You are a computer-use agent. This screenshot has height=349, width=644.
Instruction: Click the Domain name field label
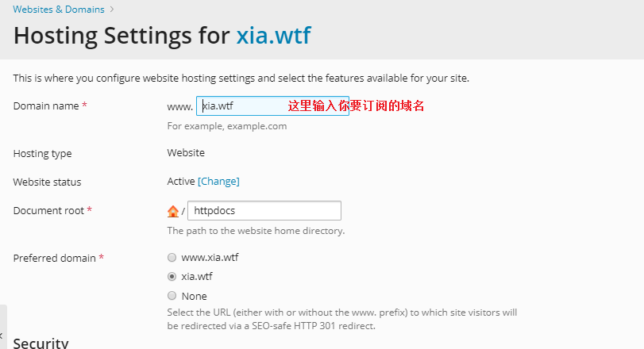[47, 105]
